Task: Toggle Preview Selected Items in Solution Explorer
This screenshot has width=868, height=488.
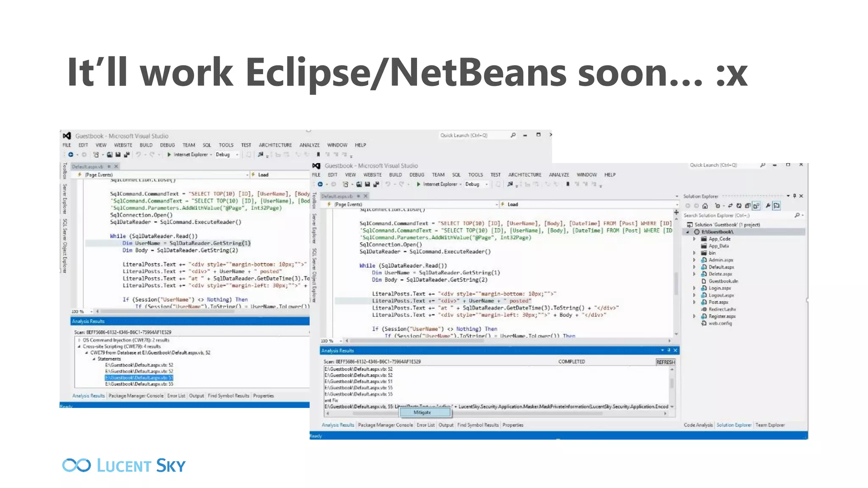Action: tap(776, 206)
